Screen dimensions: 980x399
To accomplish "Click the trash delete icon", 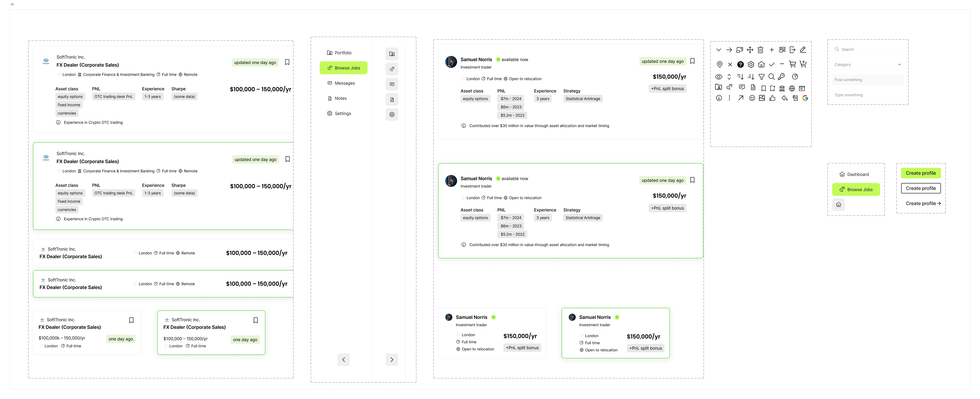I will tap(760, 50).
